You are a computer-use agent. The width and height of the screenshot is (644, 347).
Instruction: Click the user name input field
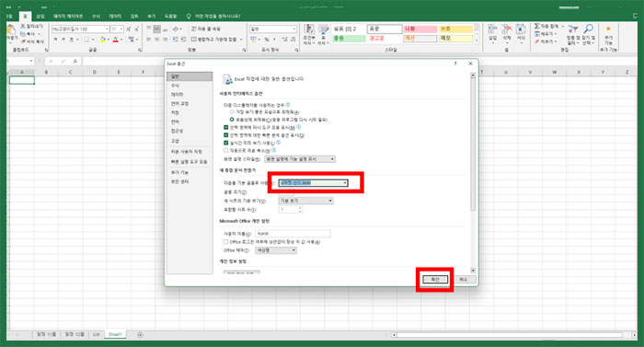(x=293, y=234)
